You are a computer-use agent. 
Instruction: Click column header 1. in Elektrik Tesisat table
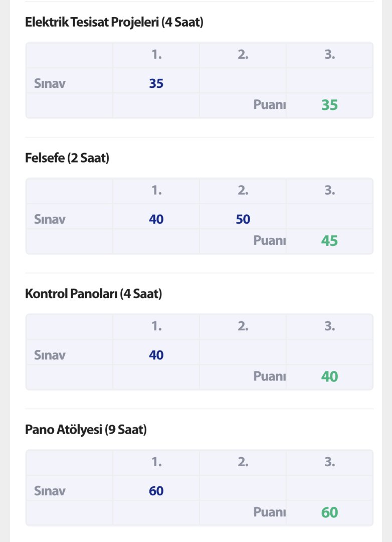(156, 55)
